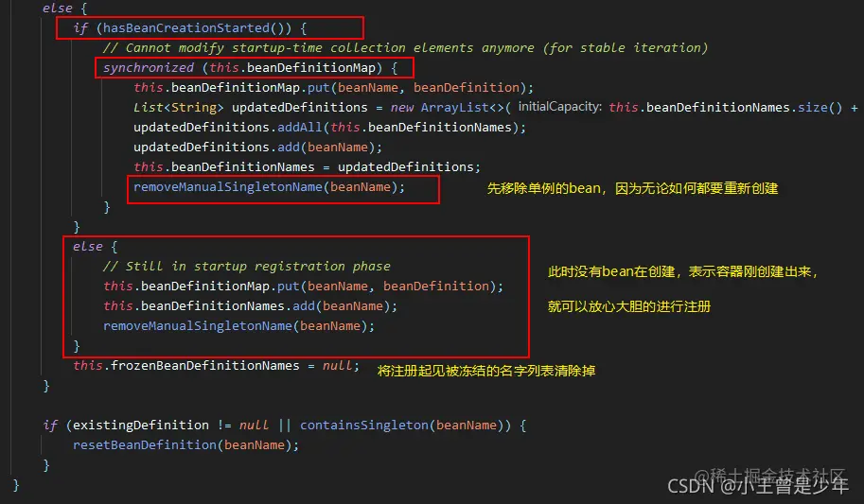864x504 pixels.
Task: Click 'this.beanDefinitionNames.add(beanName)' line
Action: [x=250, y=306]
